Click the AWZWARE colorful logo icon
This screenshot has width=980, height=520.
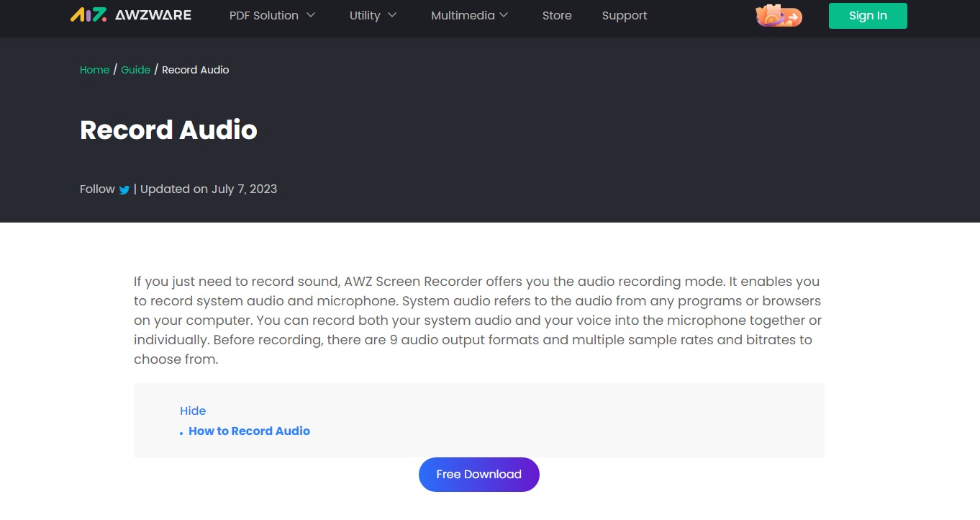(89, 15)
